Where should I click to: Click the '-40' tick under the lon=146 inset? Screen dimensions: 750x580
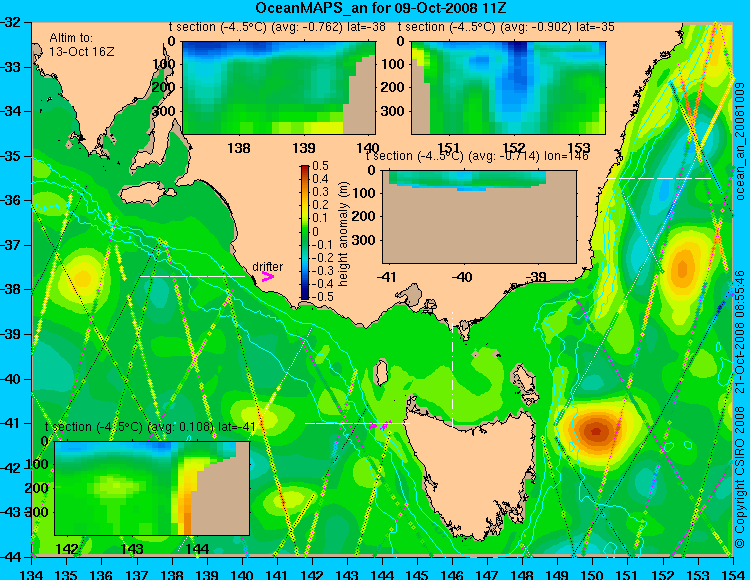(x=462, y=277)
